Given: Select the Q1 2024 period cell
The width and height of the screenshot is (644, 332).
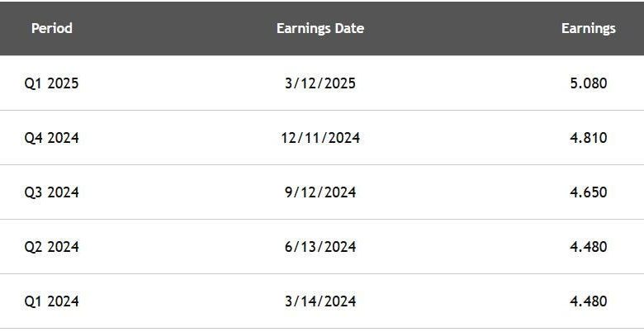Looking at the screenshot, I should click(x=51, y=301).
